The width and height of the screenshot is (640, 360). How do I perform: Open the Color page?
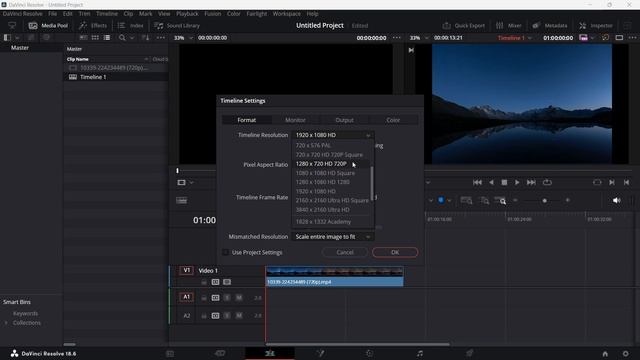[x=370, y=353]
